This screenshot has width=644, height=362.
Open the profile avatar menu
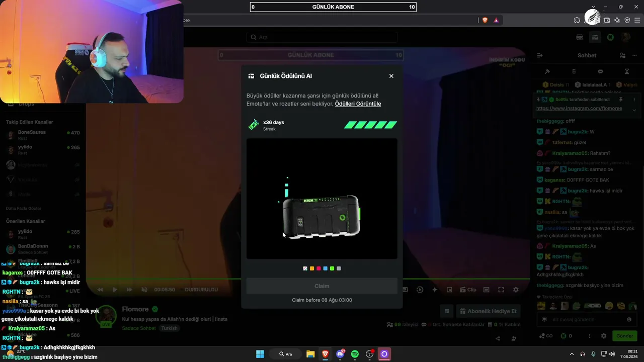point(626,37)
